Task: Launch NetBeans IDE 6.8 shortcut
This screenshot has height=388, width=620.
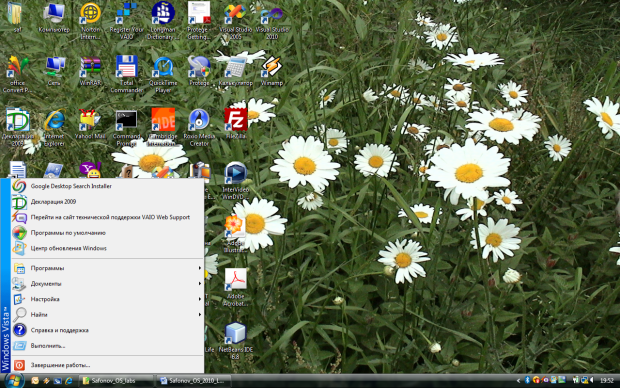Action: tap(236, 341)
